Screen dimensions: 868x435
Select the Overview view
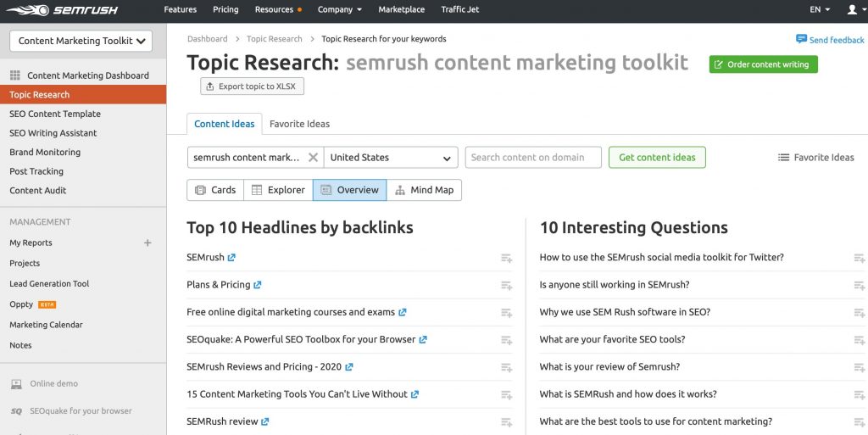click(350, 190)
